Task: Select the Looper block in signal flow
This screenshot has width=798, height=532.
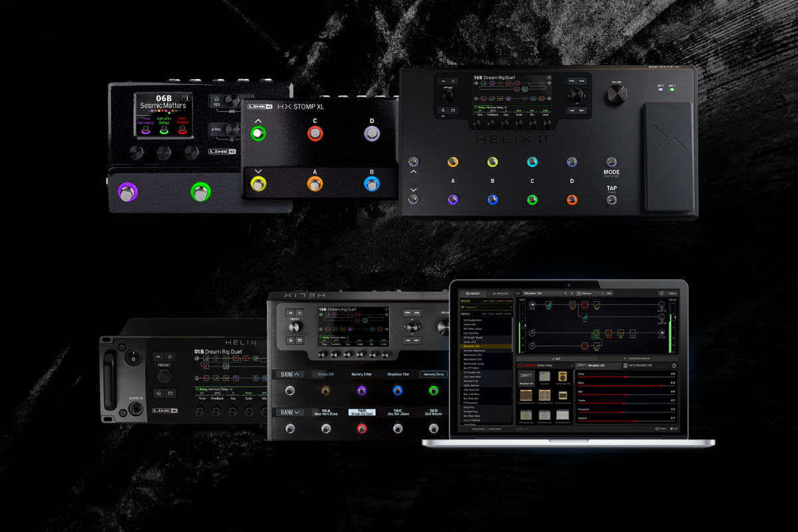Action: pos(632,332)
